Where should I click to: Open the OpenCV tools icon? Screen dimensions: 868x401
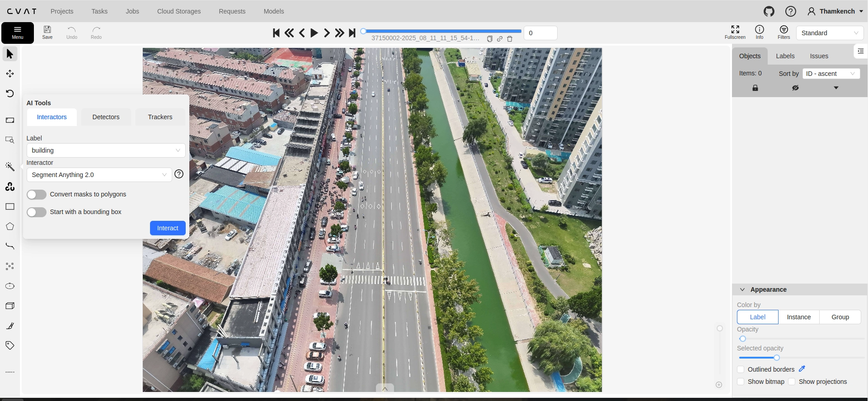point(10,187)
